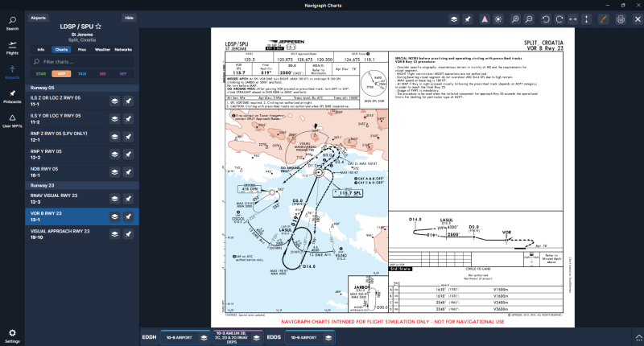Image resolution: width=644 pixels, height=346 pixels.
Task: Switch to the Info tab
Action: 41,50
